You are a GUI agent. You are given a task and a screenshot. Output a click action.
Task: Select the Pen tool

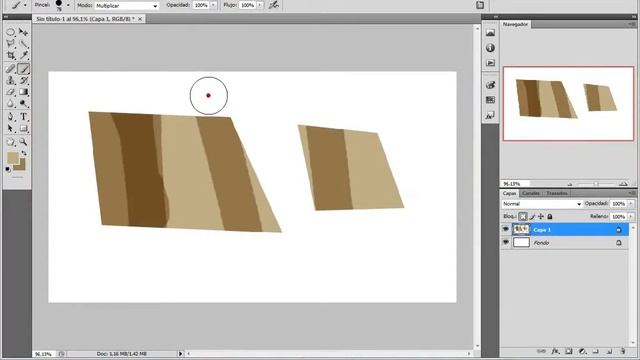(x=11, y=117)
